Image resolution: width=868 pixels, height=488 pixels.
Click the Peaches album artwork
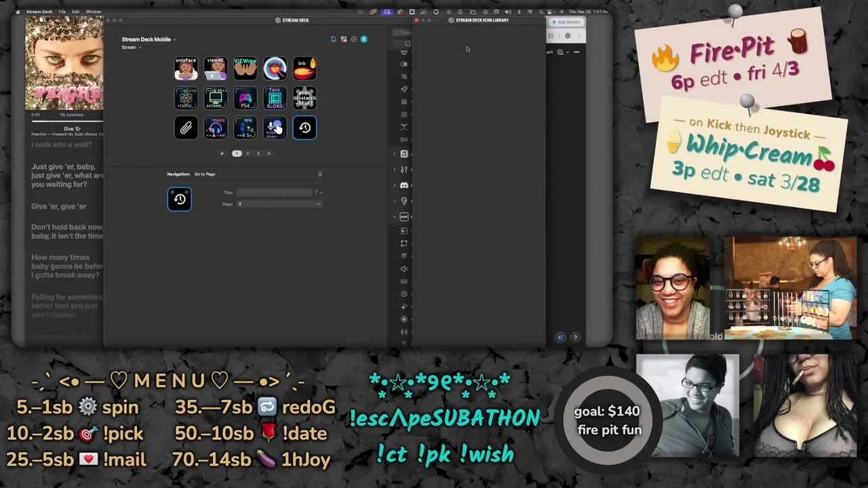[64, 63]
